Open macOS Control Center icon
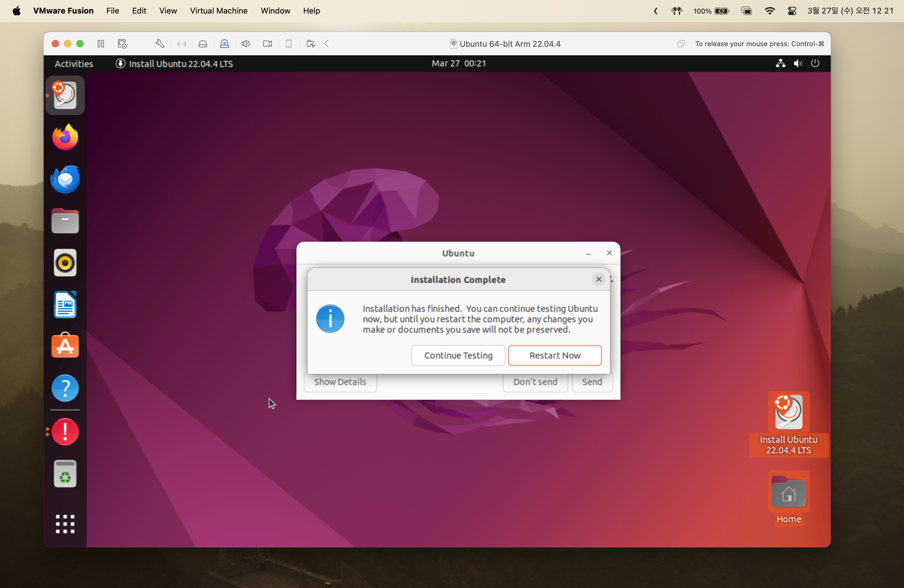The width and height of the screenshot is (904, 588). click(791, 11)
